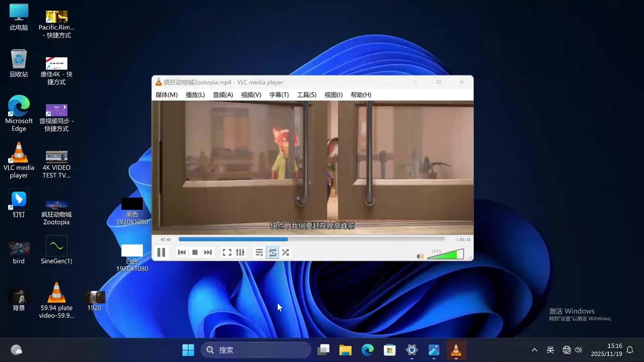Select 白色 1920X1080 image file
The width and height of the screenshot is (644, 362).
[132, 258]
